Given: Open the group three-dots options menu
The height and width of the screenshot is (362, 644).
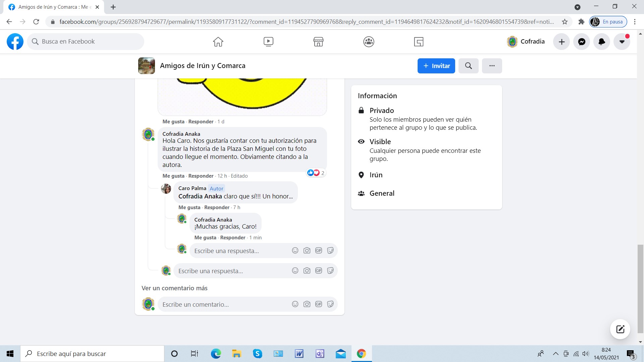Looking at the screenshot, I should tap(492, 66).
